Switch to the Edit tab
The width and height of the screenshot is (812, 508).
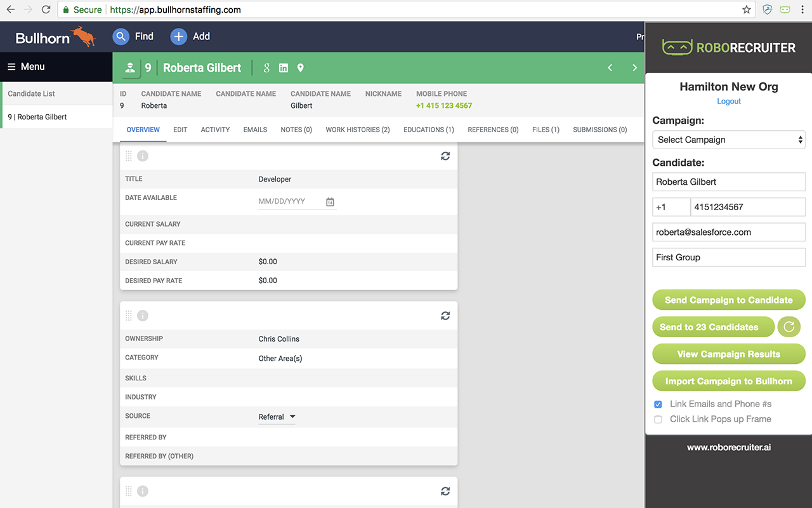coord(180,130)
